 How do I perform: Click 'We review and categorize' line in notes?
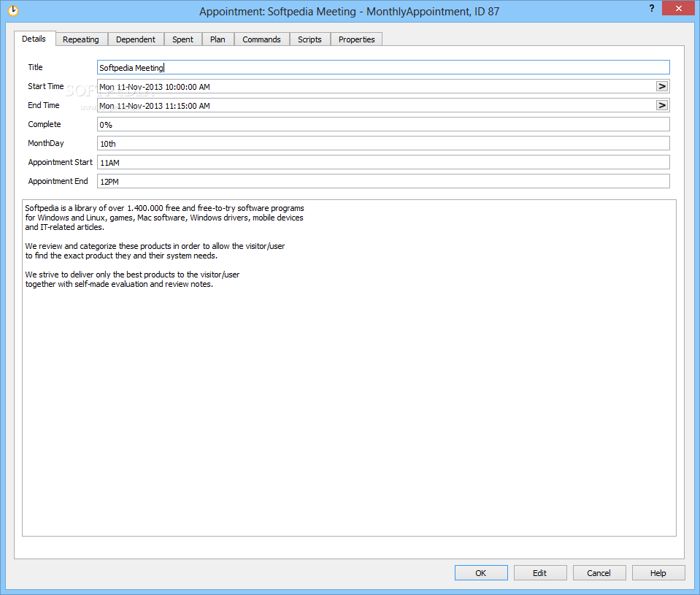[x=155, y=246]
